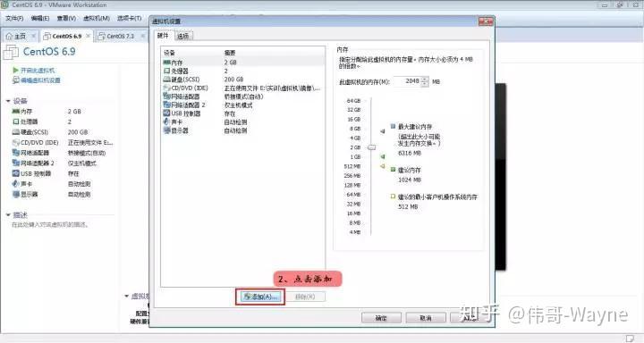This screenshot has width=644, height=343.
Task: Click the 移除(R) remove button
Action: (305, 297)
